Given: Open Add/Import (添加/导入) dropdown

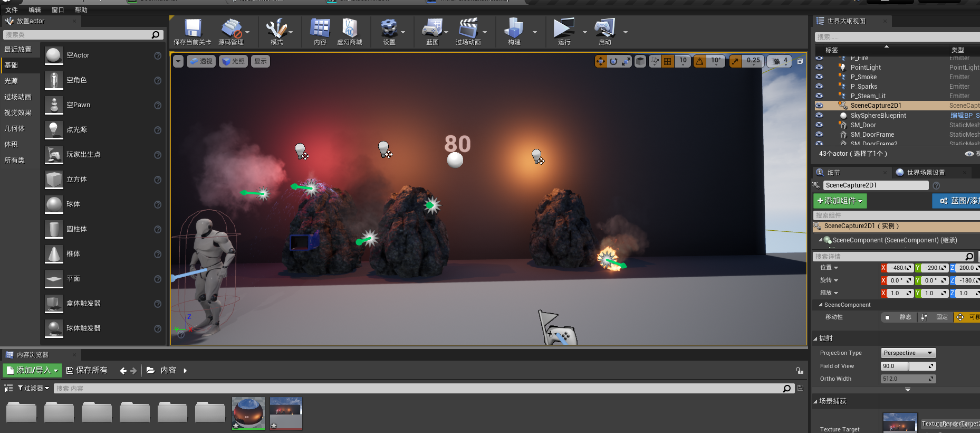Looking at the screenshot, I should coord(32,371).
